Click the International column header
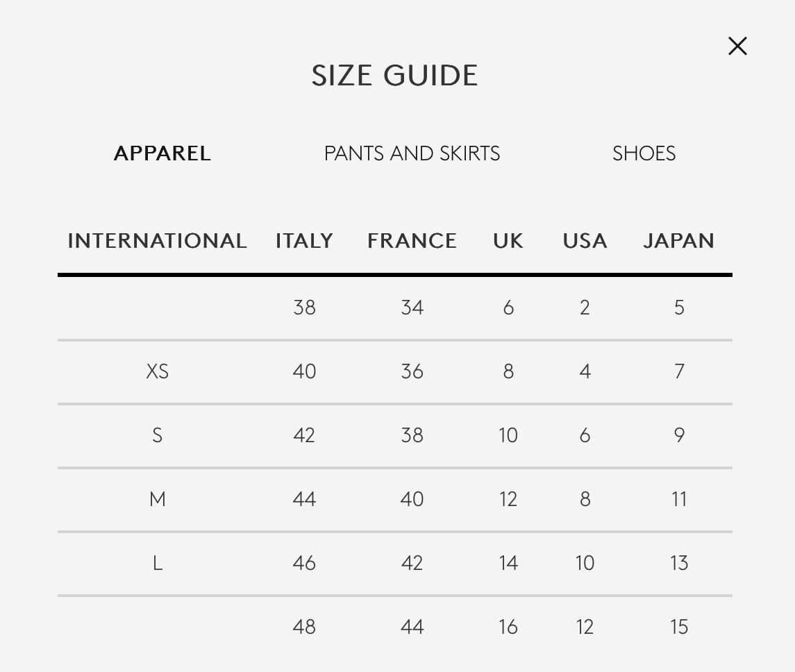 (157, 241)
